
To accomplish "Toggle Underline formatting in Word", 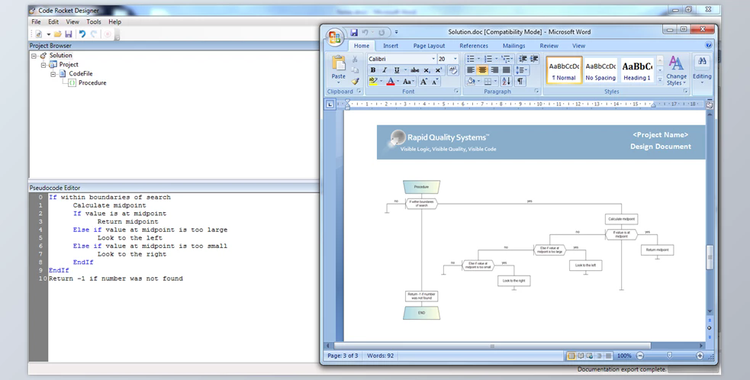I will click(x=396, y=70).
